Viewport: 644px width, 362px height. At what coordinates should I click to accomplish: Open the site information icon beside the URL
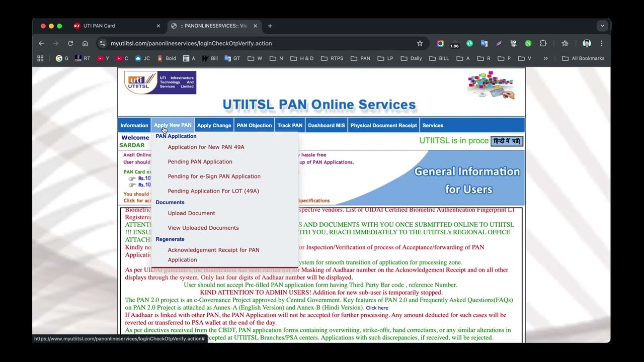click(x=103, y=43)
